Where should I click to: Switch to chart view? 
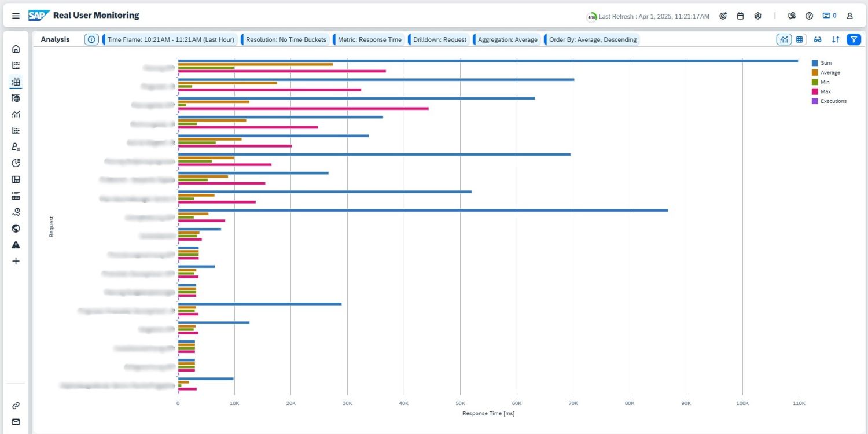tap(784, 39)
